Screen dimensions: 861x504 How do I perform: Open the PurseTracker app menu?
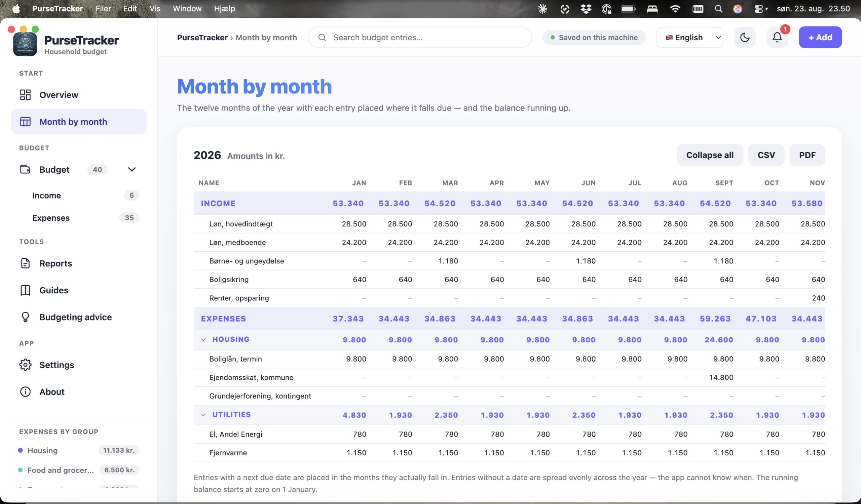click(x=58, y=8)
